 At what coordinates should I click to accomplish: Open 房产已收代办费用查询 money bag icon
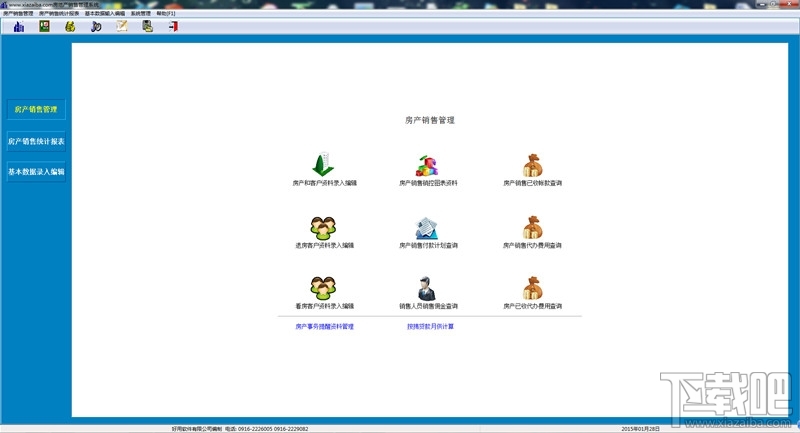(x=532, y=288)
